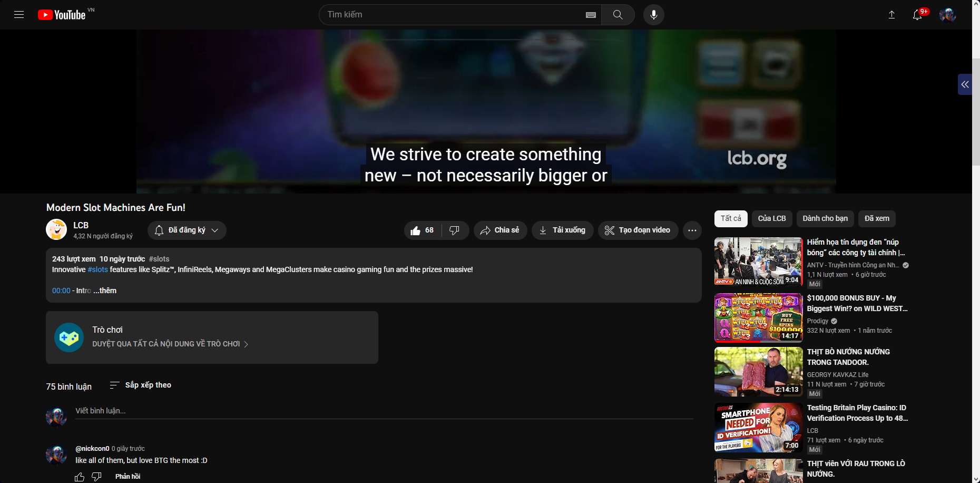980x483 pixels.
Task: Open the hamburger guide menu
Action: pos(19,15)
